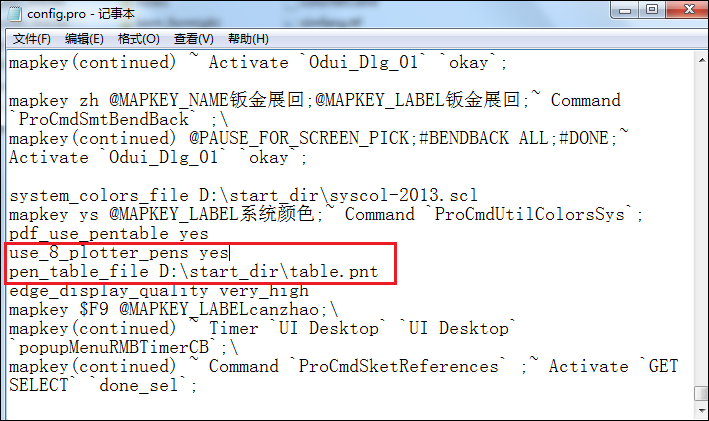Click the config.pro title bar text
The image size is (709, 421).
pos(81,14)
